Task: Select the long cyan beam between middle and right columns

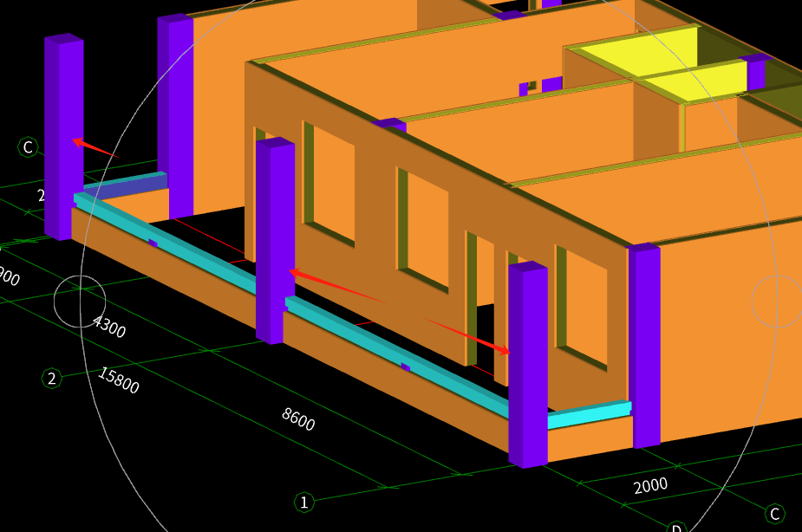Action: (397, 358)
